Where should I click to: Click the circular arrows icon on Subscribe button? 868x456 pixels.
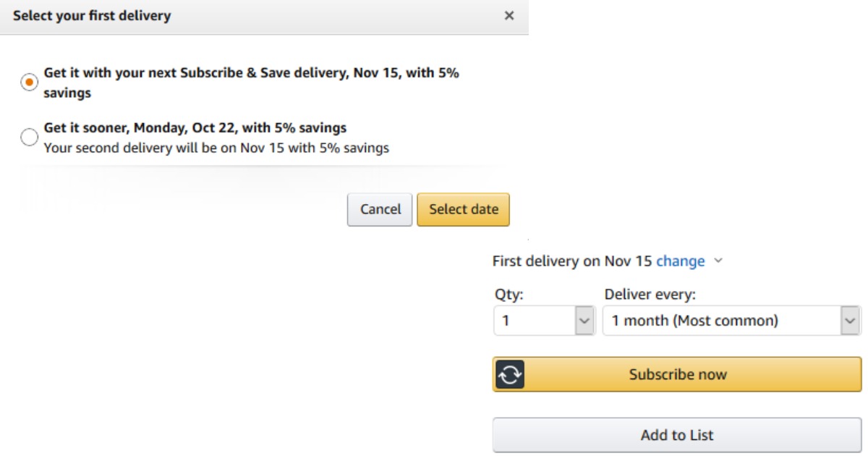coord(510,374)
